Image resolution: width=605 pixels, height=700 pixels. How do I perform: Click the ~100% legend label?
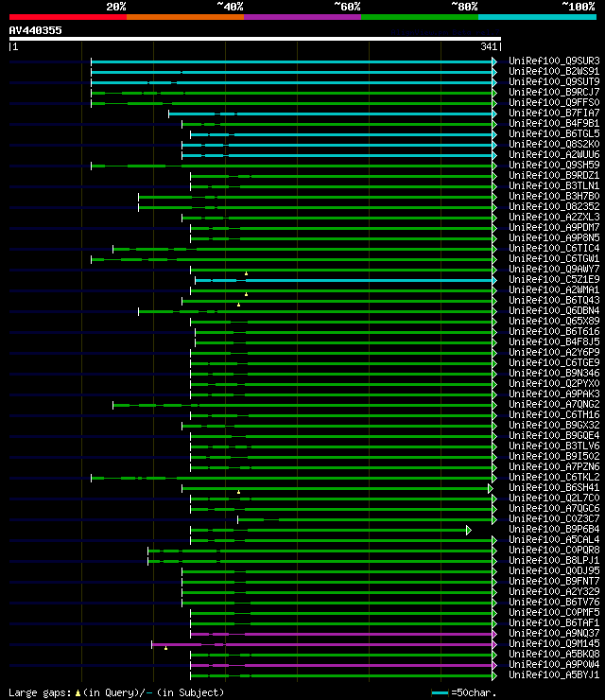[579, 7]
